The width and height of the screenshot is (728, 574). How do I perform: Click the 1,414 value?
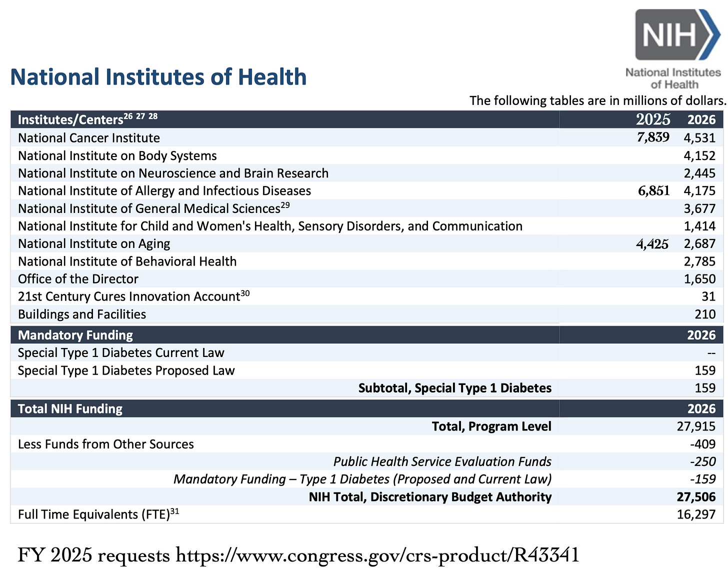699,226
